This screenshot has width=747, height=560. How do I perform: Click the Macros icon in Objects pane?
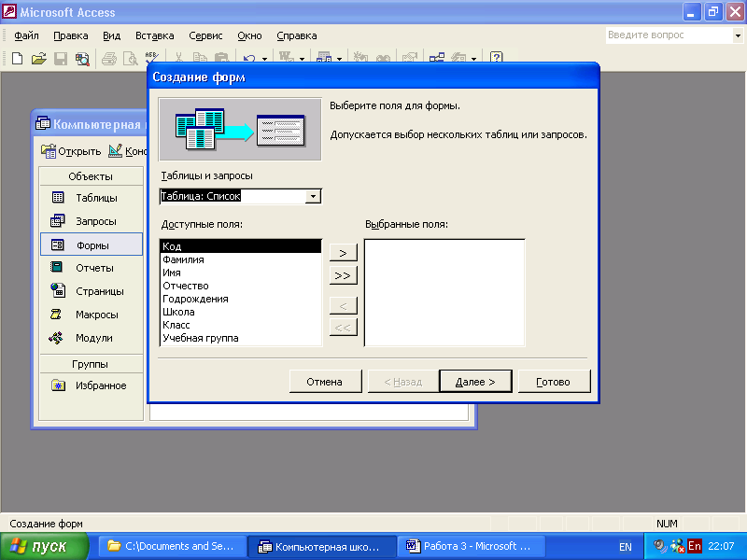pos(56,314)
